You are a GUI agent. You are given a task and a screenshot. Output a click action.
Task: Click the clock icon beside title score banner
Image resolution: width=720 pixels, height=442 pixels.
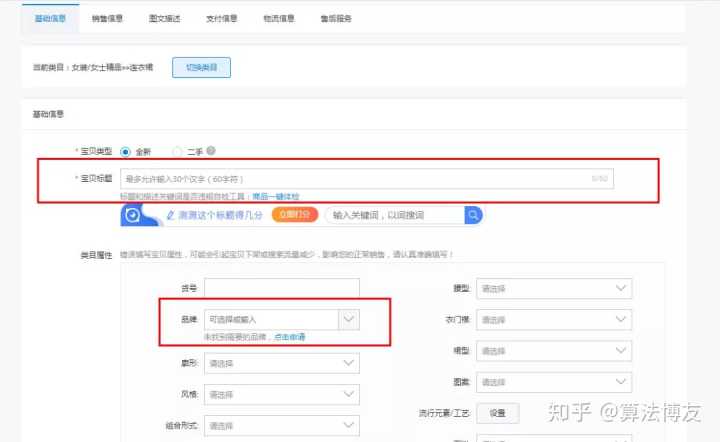click(134, 216)
